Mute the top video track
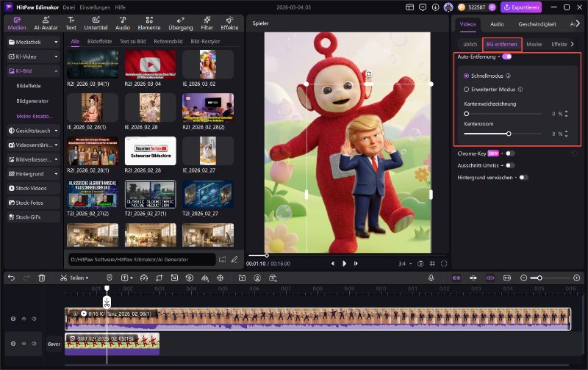 click(x=34, y=319)
